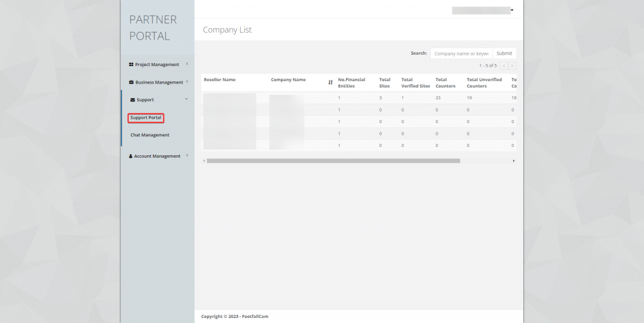Click the horizontal table scrollbar
Screen dimensions: 644x323
(333, 161)
